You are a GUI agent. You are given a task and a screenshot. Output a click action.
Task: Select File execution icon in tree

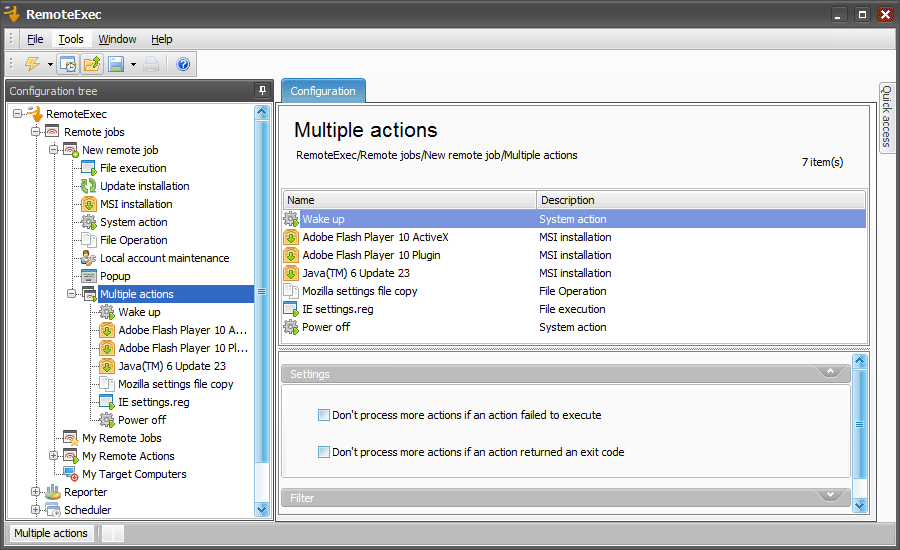pos(89,168)
